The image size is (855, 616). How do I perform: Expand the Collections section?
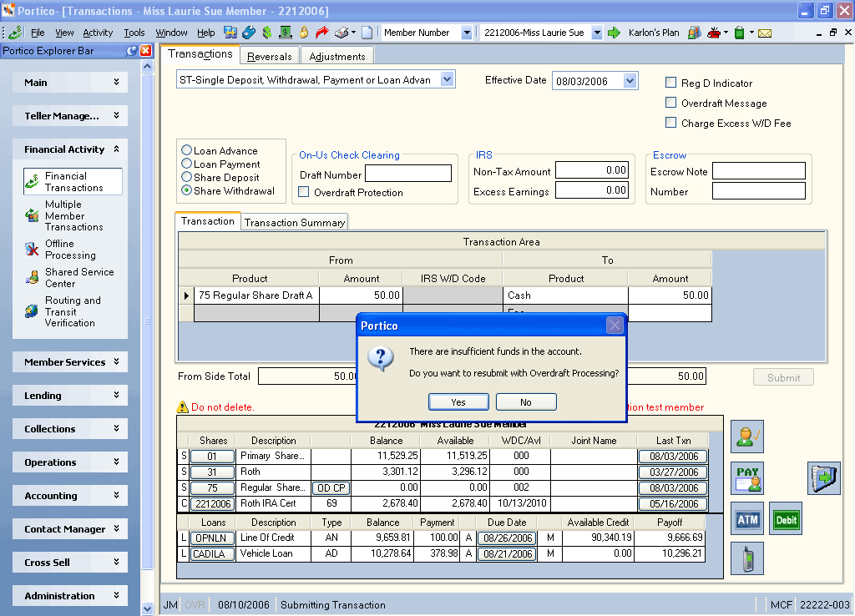point(70,428)
